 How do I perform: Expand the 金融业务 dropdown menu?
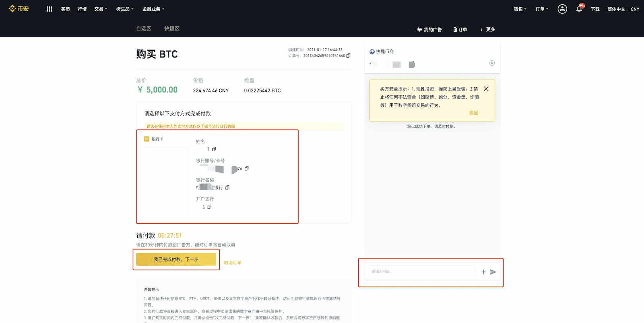153,9
